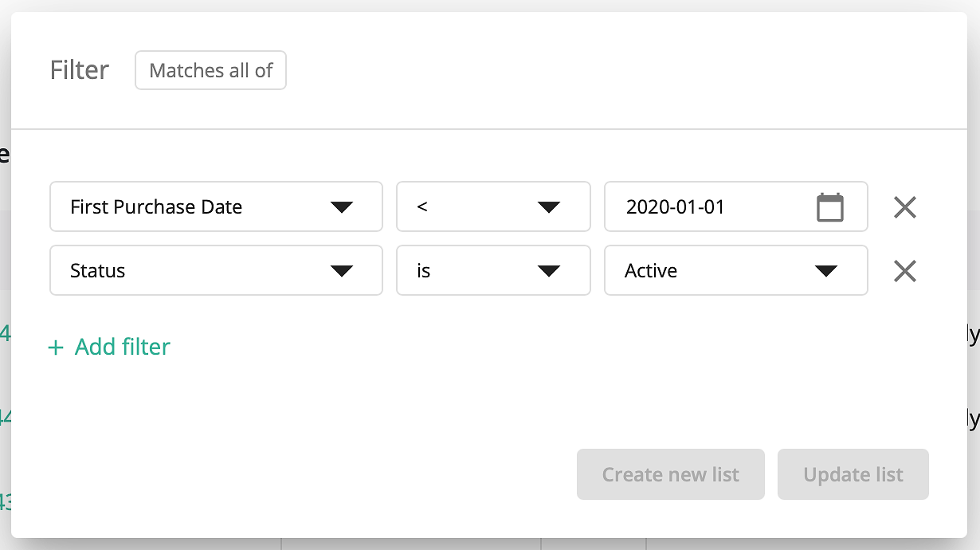Open the Active status value dropdown
The width and height of the screenshot is (980, 550).
click(735, 270)
